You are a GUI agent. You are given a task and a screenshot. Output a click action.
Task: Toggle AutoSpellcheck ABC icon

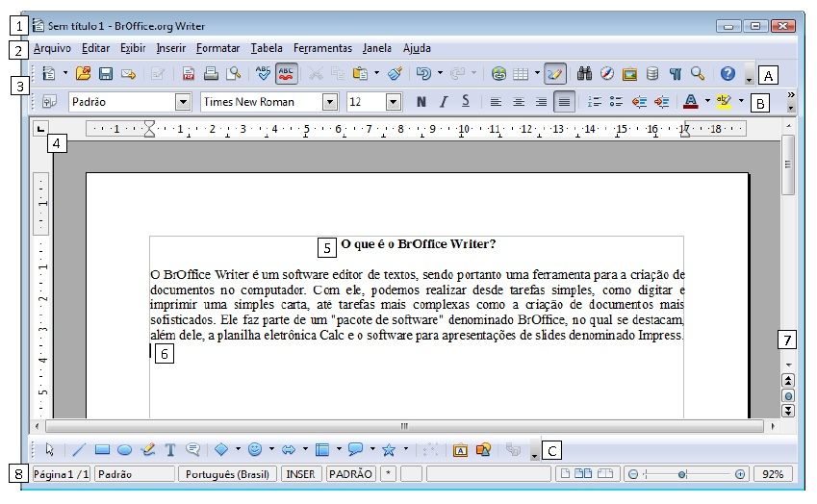[x=287, y=74]
